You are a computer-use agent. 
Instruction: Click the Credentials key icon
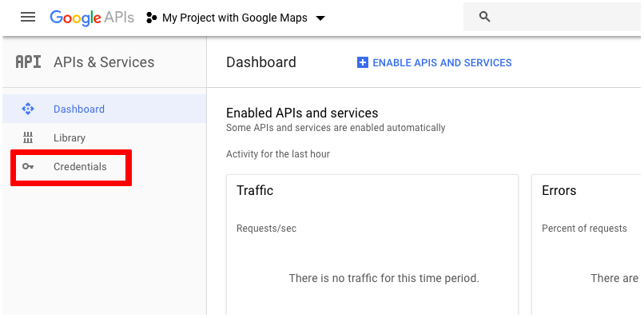pyautogui.click(x=28, y=166)
